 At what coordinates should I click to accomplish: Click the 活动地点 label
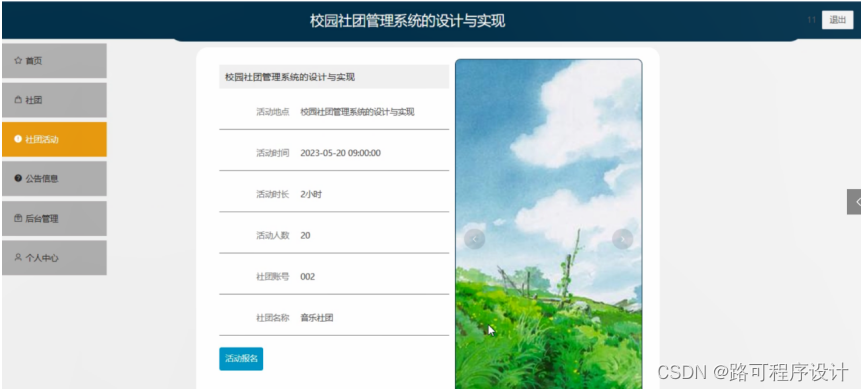click(x=273, y=112)
